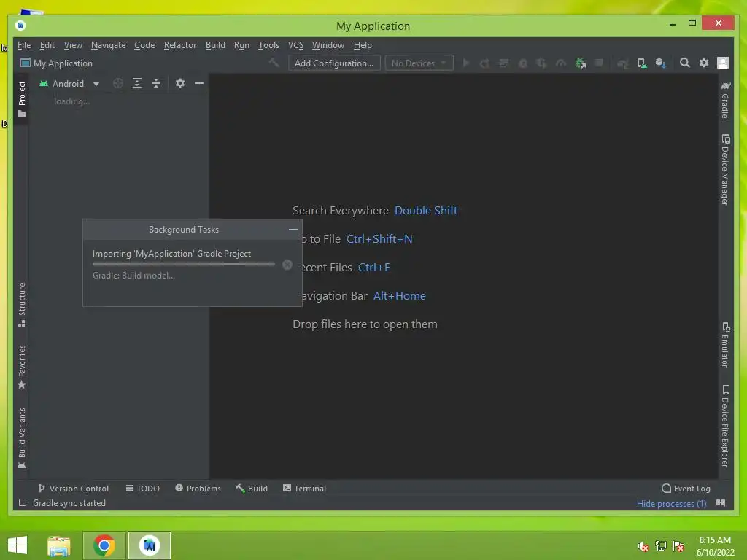The width and height of the screenshot is (747, 560).
Task: Click the Apply Code Changes icon
Action: (503, 63)
